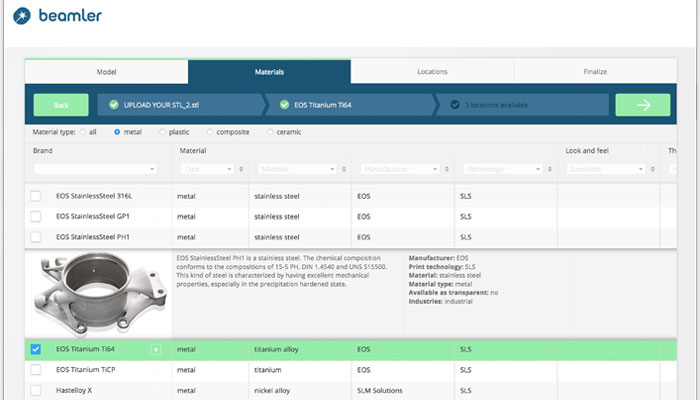
Task: Click the stainless steel part thumbnail image
Action: (99, 294)
